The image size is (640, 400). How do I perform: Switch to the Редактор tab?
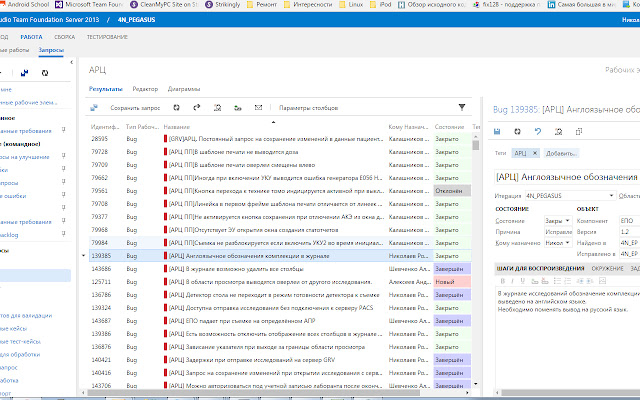click(145, 89)
